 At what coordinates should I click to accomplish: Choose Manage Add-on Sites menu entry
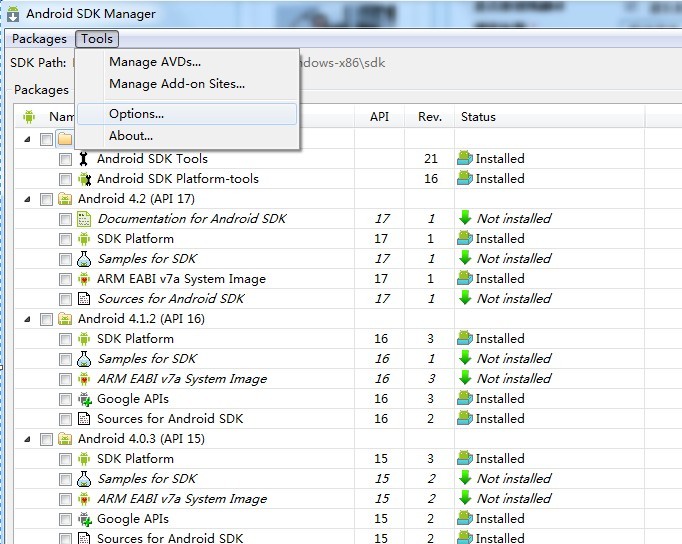177,83
